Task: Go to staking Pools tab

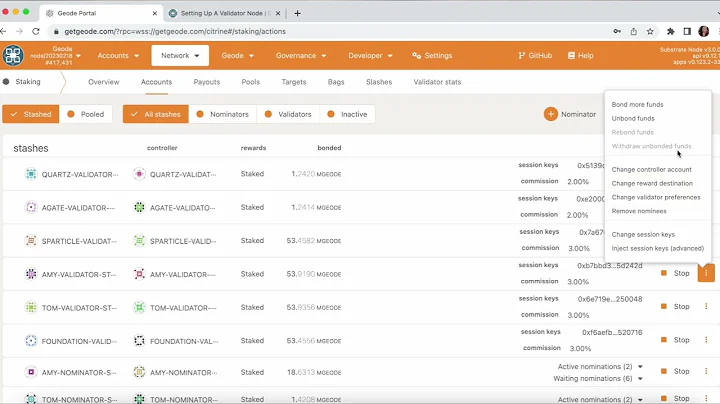Action: [x=251, y=82]
